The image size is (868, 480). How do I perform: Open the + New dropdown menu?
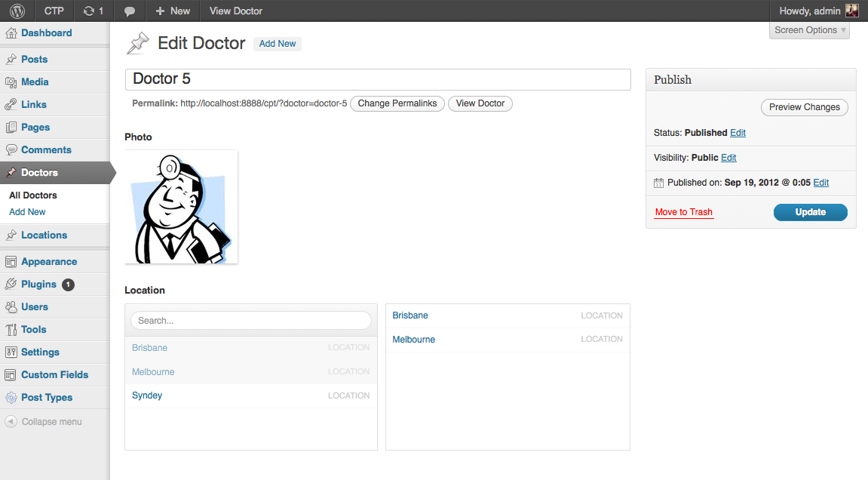tap(173, 11)
